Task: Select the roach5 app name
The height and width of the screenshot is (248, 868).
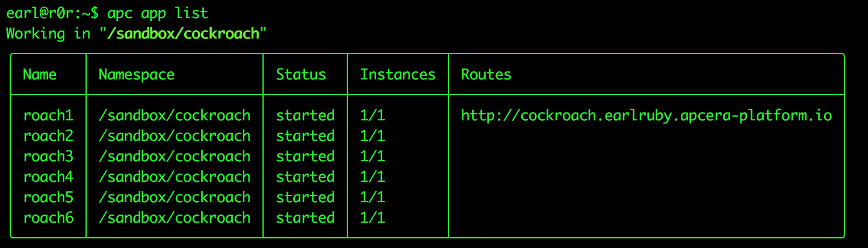Action: [x=48, y=197]
